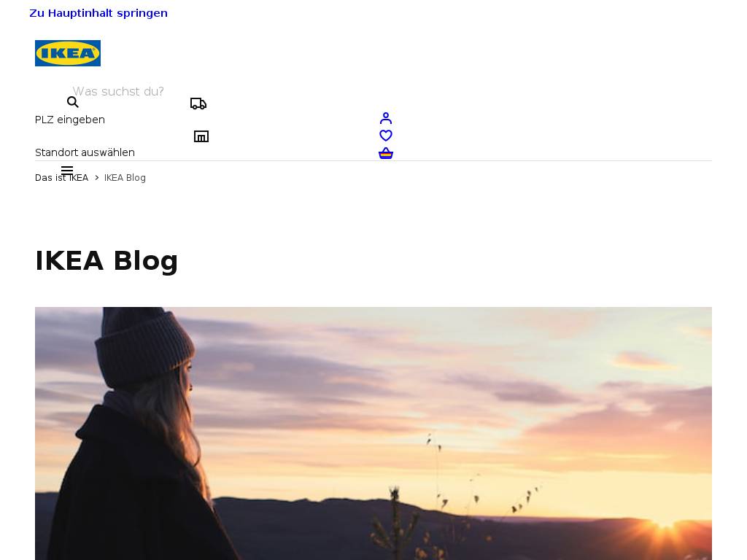747x560 pixels.
Task: Click the delivery truck icon
Action: click(x=198, y=104)
